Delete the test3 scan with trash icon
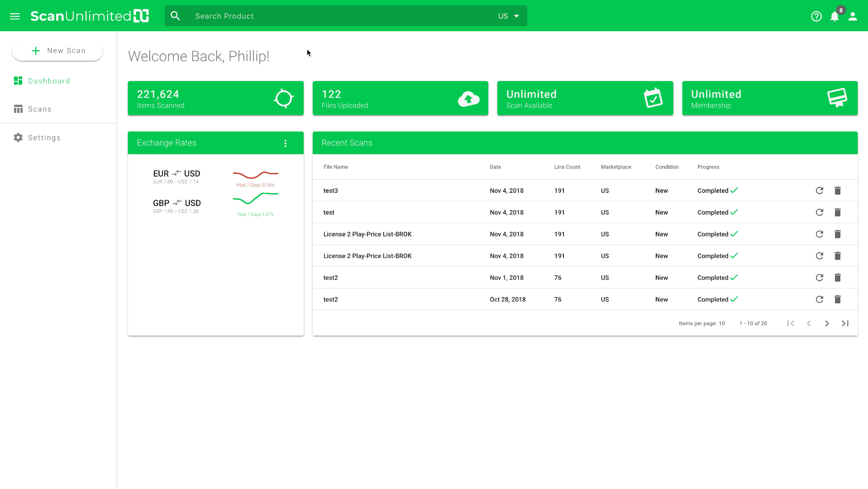Viewport: 868px width, 489px height. [837, 191]
